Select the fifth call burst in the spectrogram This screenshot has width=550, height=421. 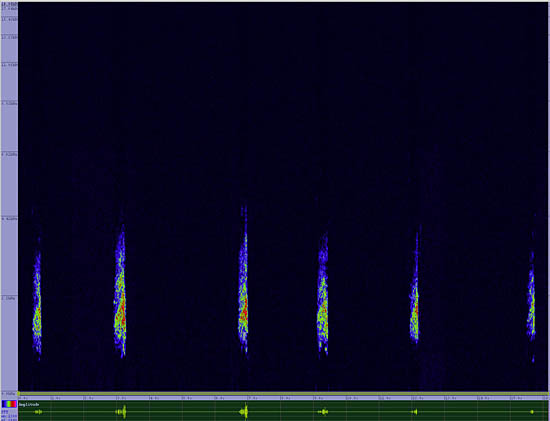[415, 287]
